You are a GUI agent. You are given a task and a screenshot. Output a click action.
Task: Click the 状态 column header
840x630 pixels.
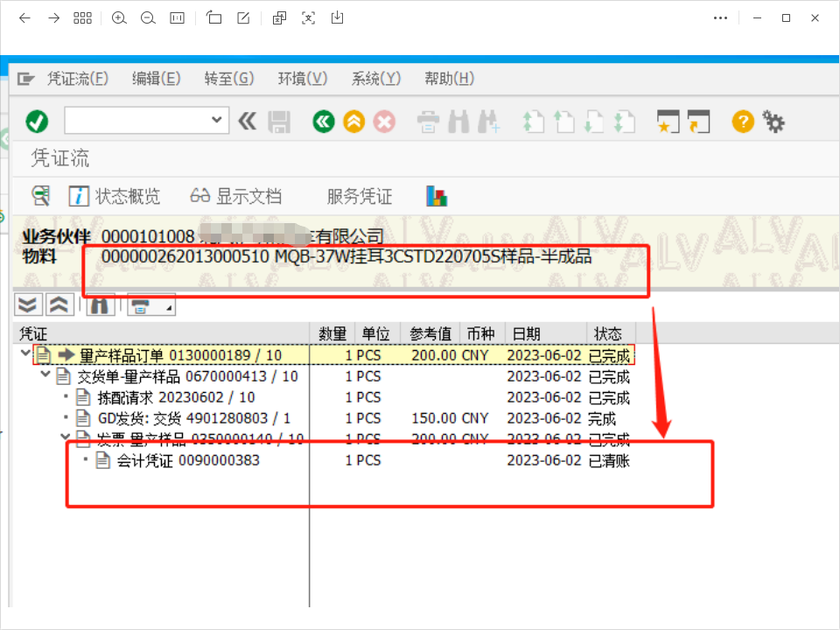pyautogui.click(x=612, y=333)
